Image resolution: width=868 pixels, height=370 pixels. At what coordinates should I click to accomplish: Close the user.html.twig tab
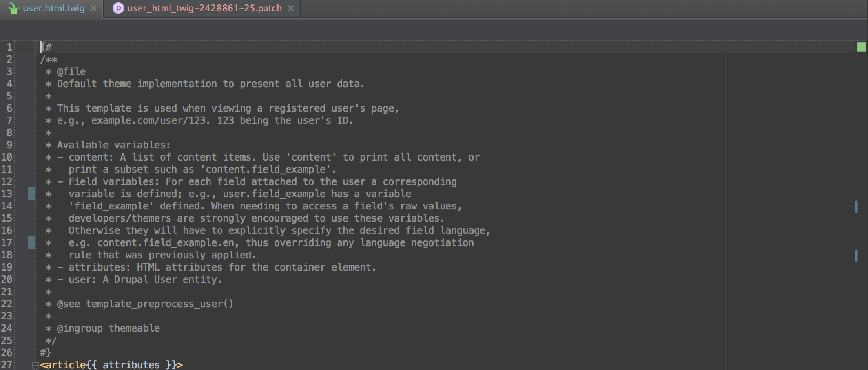[93, 8]
